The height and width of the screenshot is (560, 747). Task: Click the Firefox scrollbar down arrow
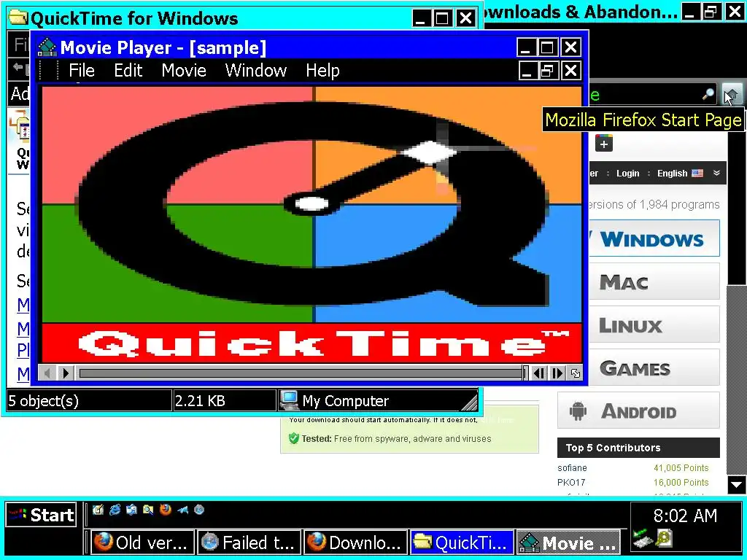[737, 485]
